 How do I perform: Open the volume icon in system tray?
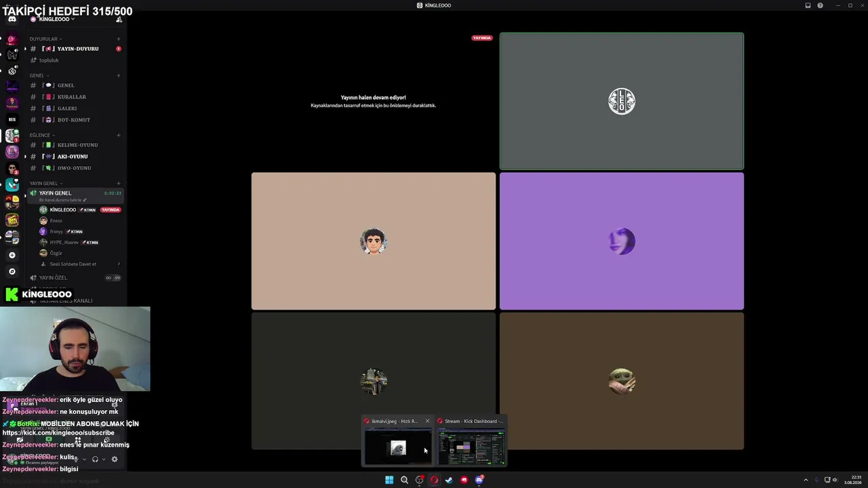835,480
